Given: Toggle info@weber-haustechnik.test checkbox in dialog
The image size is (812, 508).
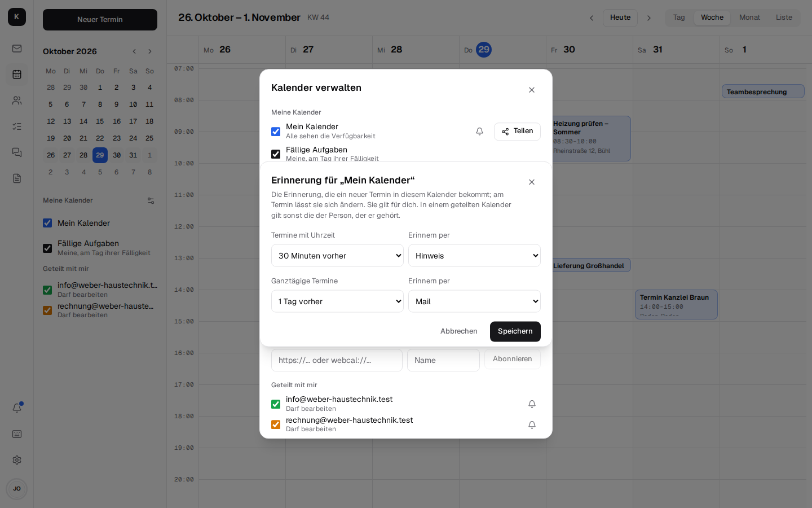Looking at the screenshot, I should click(x=276, y=404).
